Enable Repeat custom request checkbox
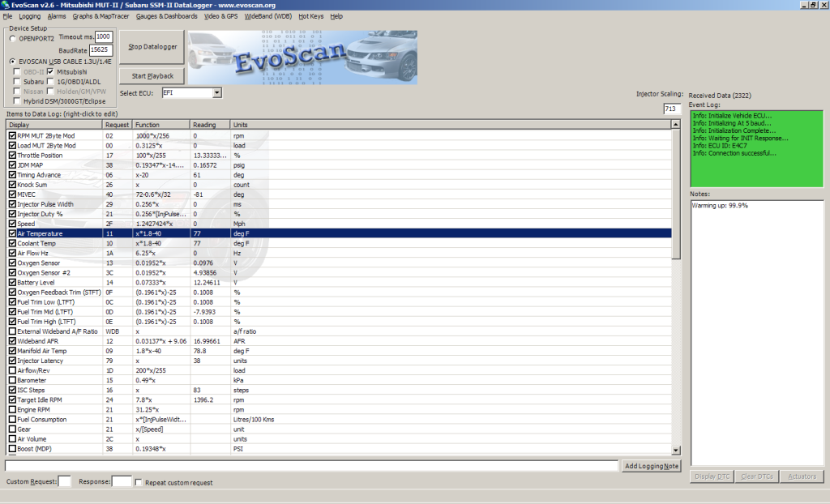Screen dimensions: 830x504 tap(139, 482)
